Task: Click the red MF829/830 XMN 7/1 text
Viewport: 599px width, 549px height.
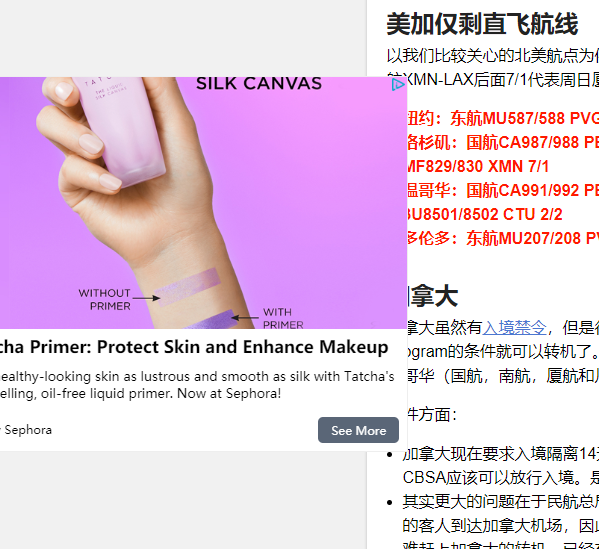Action: point(478,166)
